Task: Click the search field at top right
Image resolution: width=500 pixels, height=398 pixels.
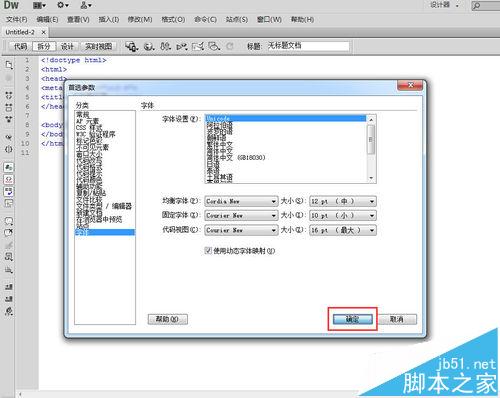Action: (486, 5)
